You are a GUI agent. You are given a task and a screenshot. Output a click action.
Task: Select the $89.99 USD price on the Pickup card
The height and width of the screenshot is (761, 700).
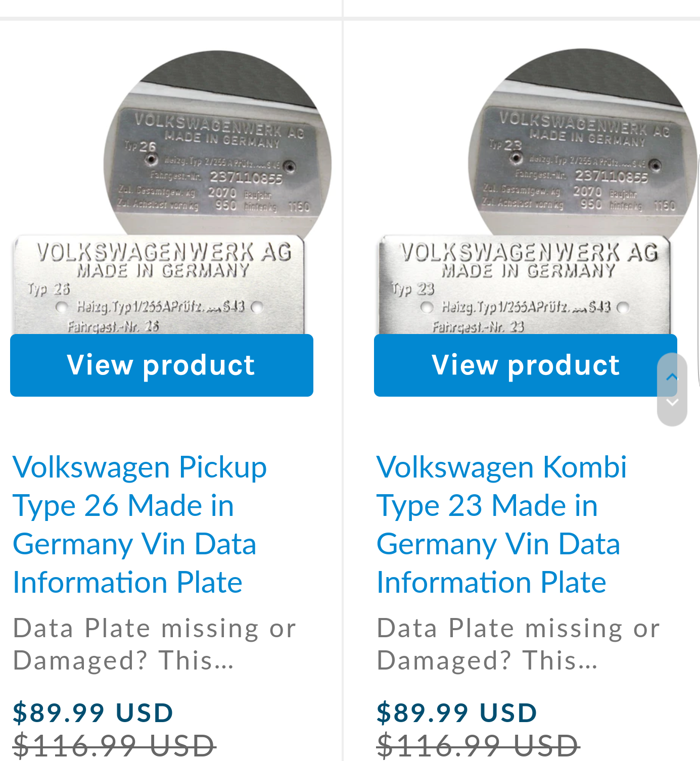[x=92, y=714]
